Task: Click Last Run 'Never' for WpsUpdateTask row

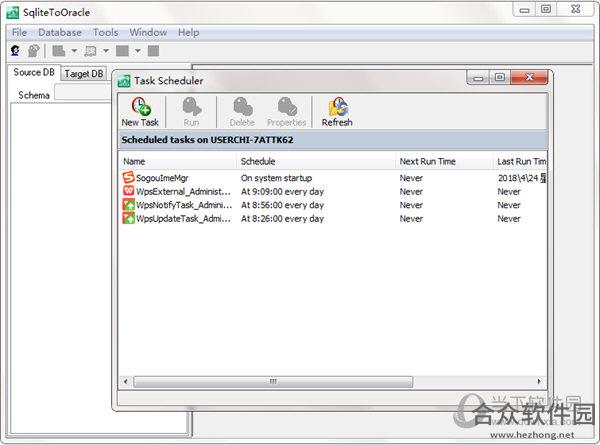Action: pos(509,218)
